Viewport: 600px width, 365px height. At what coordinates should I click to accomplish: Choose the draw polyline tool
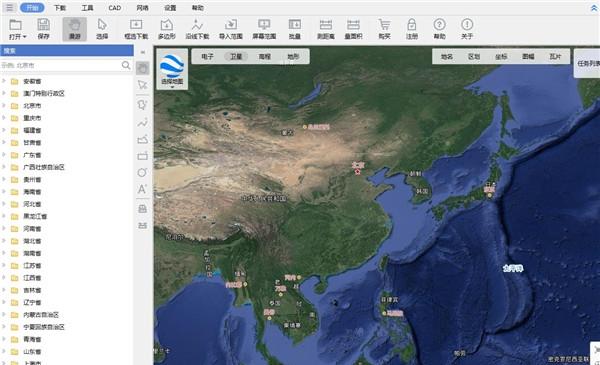pos(142,122)
